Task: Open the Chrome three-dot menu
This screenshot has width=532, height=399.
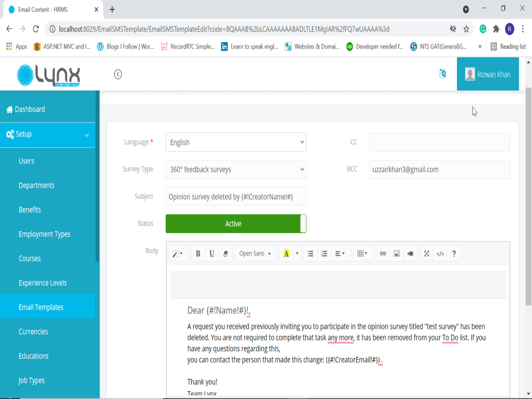Action: coord(523,29)
